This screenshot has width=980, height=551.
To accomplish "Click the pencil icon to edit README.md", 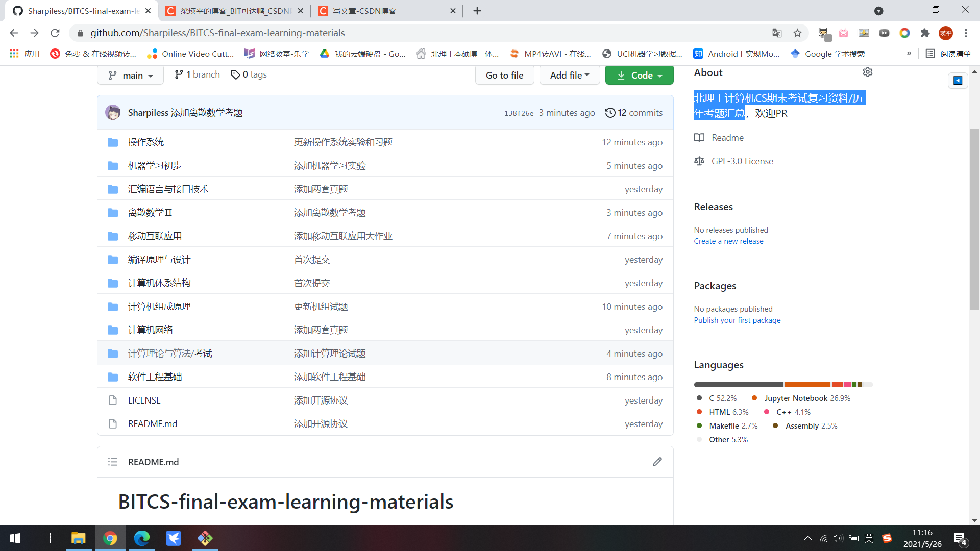I will [x=657, y=462].
